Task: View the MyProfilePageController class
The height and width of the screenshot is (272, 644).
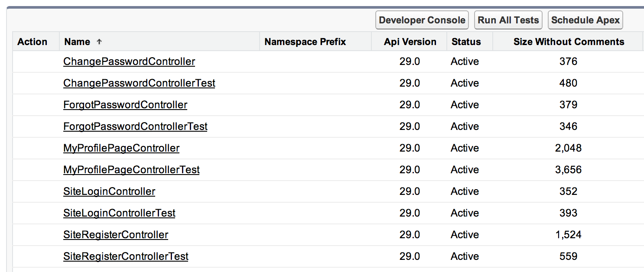Action: tap(121, 148)
